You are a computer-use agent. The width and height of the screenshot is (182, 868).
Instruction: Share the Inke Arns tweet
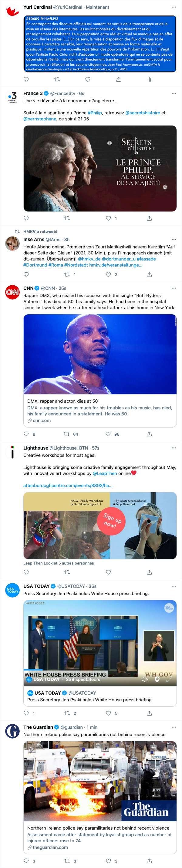(x=149, y=275)
